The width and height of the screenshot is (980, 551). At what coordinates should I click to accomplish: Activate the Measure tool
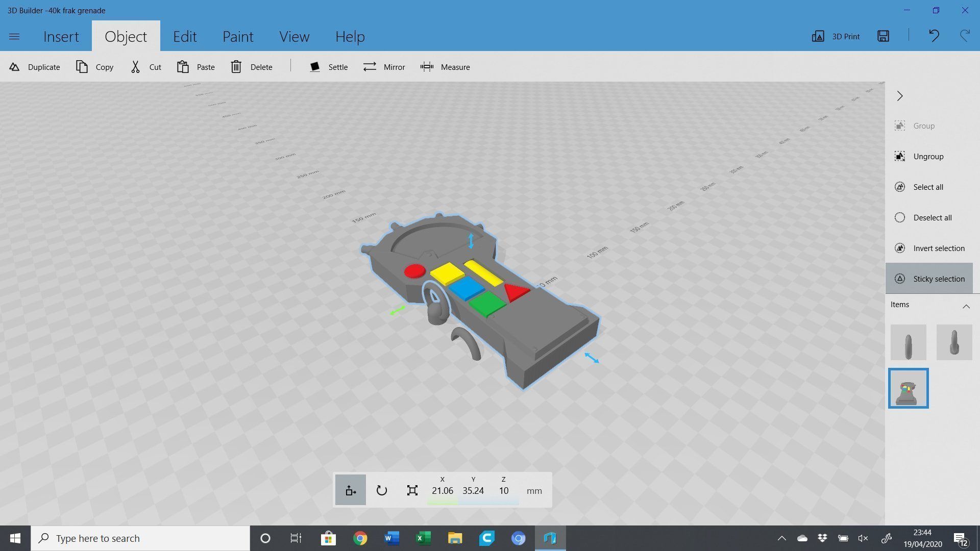445,67
